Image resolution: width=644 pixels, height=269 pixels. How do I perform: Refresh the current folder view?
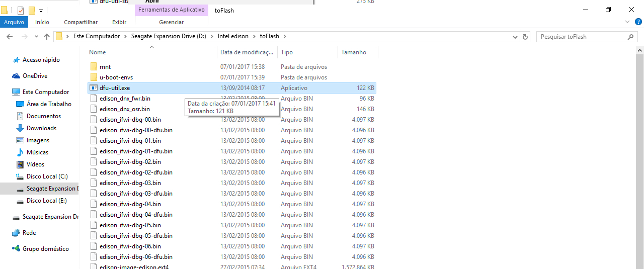click(526, 37)
